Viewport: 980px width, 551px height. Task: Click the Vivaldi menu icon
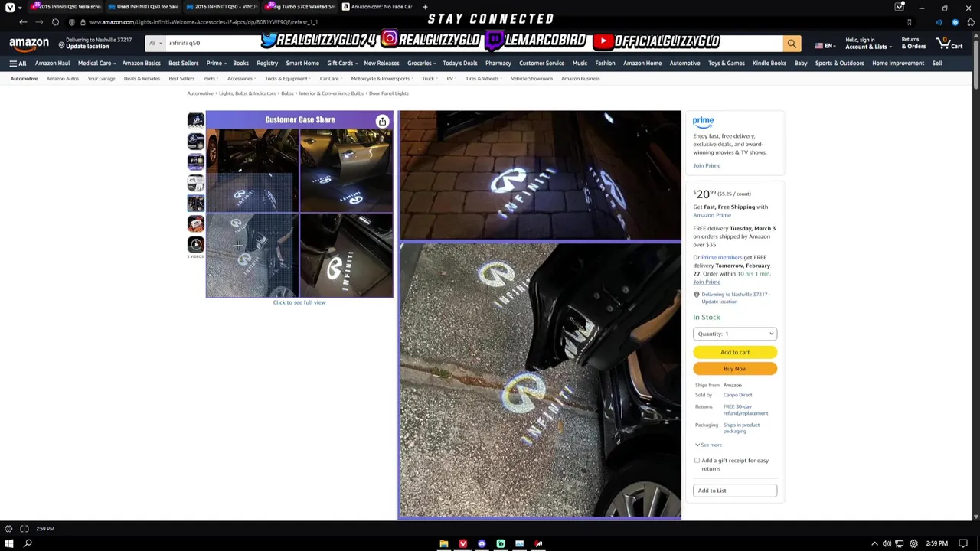pos(9,7)
